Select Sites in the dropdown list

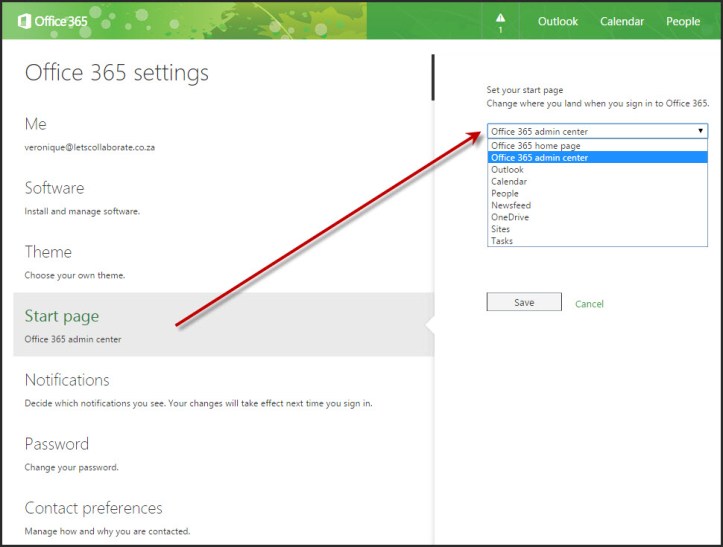pos(500,229)
